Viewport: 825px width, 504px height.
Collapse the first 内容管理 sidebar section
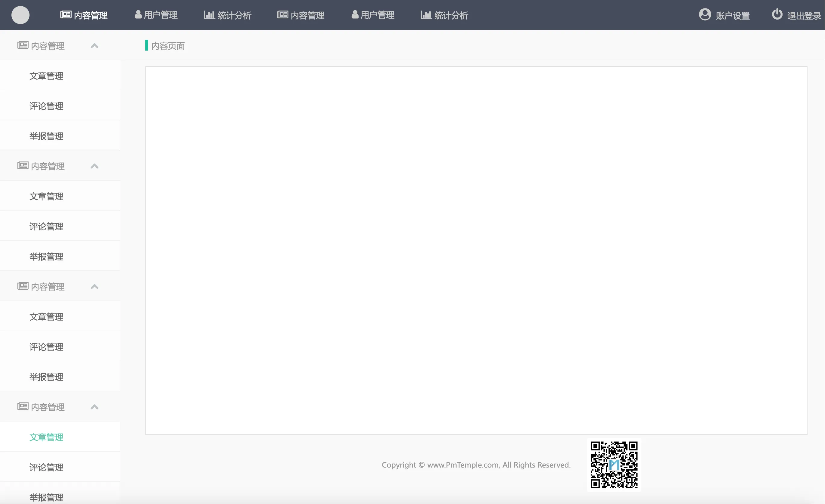coord(95,45)
